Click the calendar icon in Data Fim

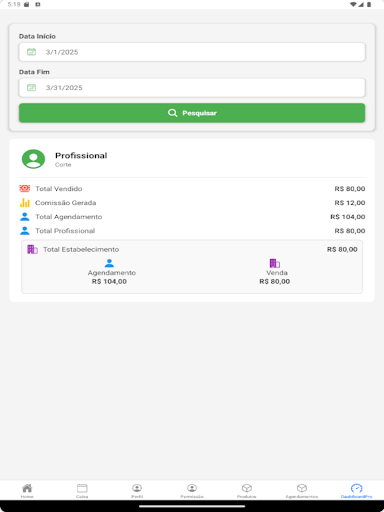pyautogui.click(x=31, y=88)
